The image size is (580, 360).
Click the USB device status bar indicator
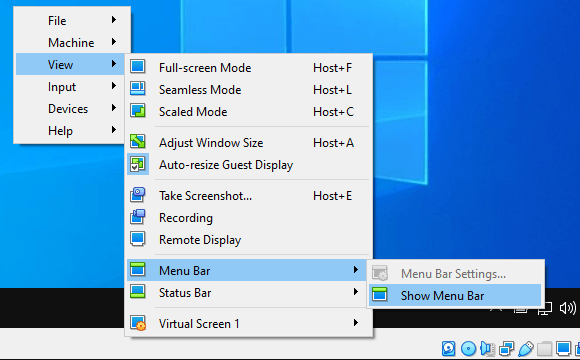tap(526, 349)
